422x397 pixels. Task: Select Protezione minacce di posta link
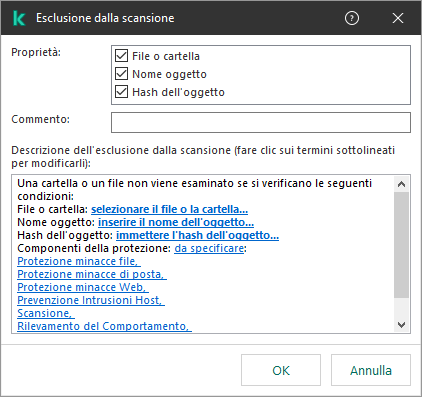[92, 274]
